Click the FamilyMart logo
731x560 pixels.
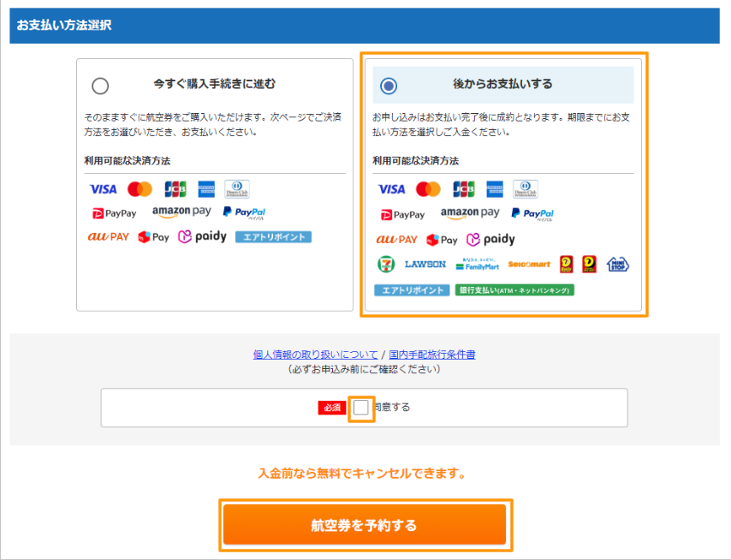[477, 265]
